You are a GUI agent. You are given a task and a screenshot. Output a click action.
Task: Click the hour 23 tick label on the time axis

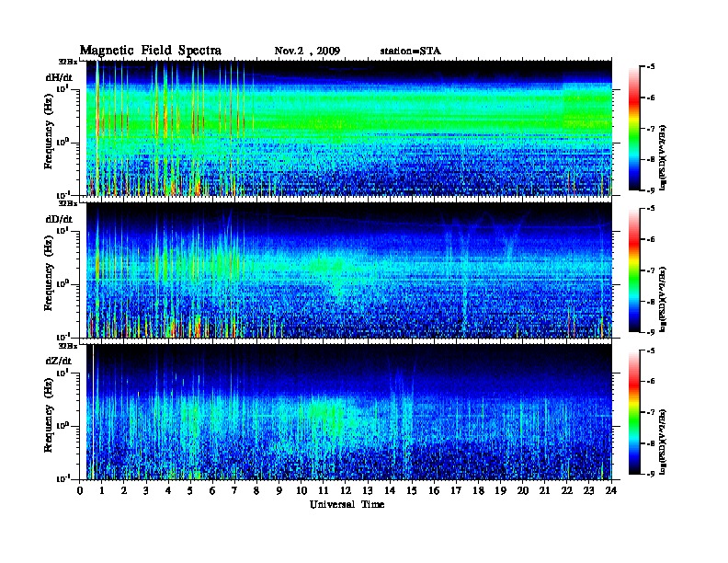pyautogui.click(x=589, y=490)
